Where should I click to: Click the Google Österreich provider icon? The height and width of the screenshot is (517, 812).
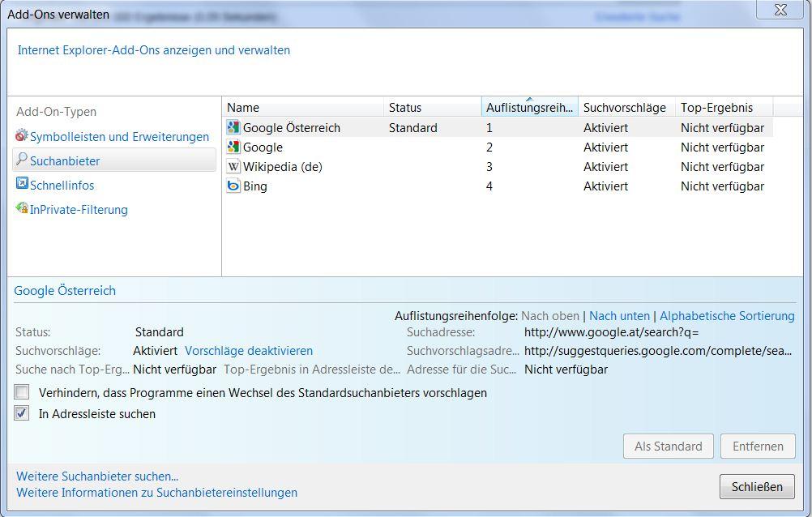(x=233, y=127)
